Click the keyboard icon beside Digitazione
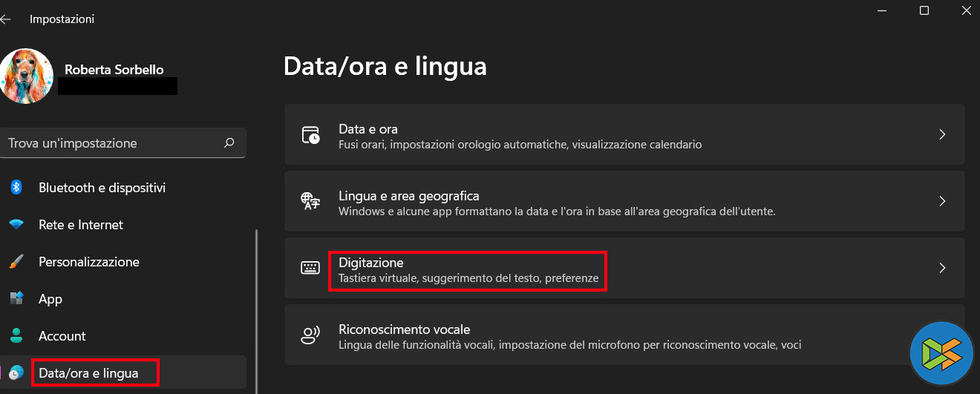Image resolution: width=980 pixels, height=394 pixels. click(310, 268)
